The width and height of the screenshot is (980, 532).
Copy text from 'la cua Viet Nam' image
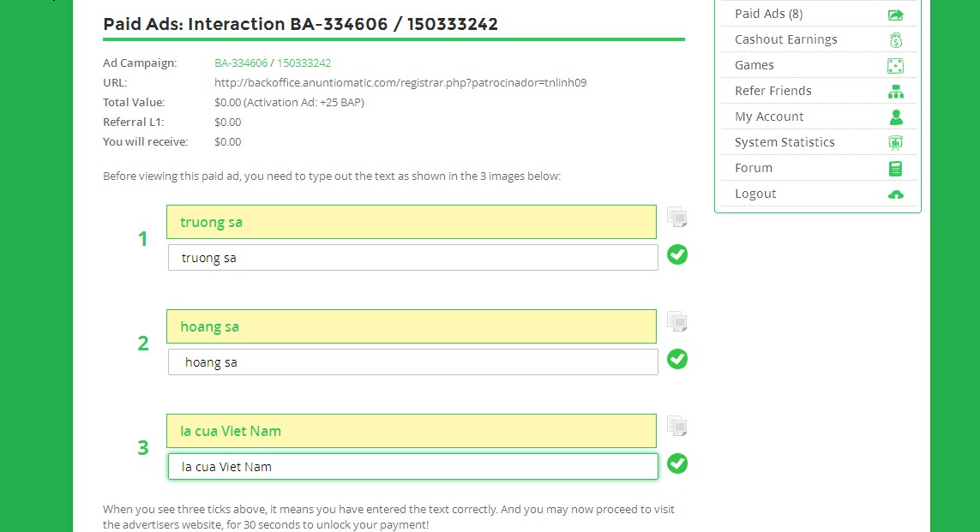676,426
